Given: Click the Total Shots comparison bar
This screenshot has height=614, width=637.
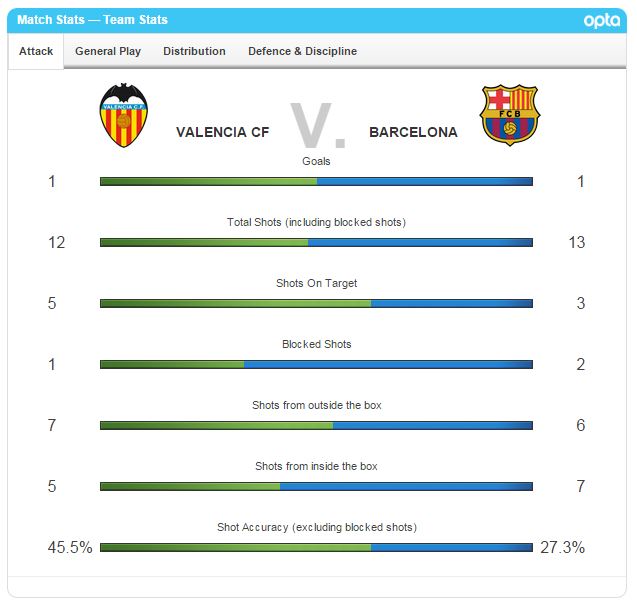Looking at the screenshot, I should click(316, 243).
